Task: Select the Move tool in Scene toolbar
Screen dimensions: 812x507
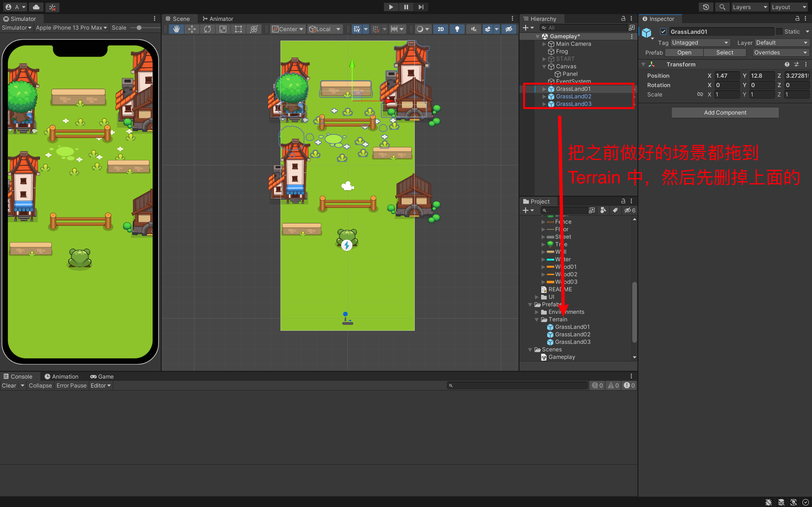Action: pos(192,29)
